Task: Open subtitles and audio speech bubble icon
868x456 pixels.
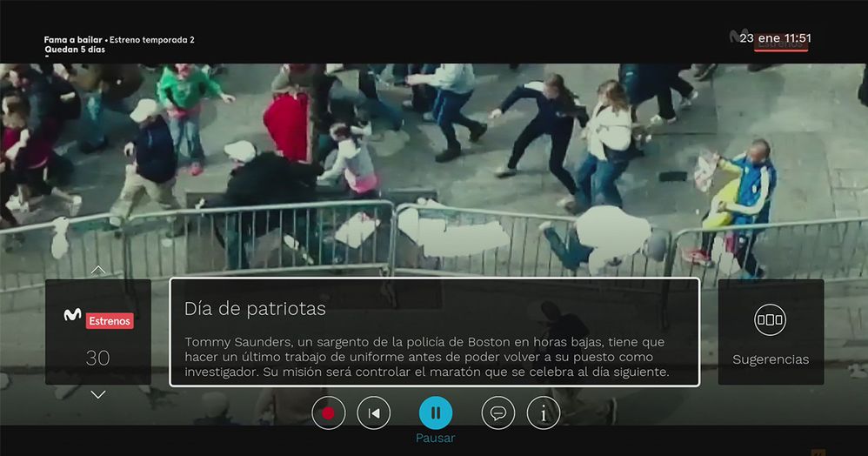Action: click(x=497, y=412)
